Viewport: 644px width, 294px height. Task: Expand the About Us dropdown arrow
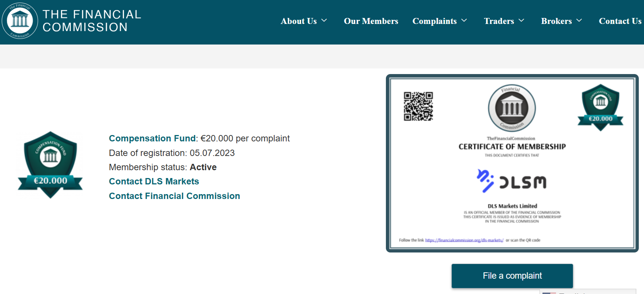tap(324, 21)
